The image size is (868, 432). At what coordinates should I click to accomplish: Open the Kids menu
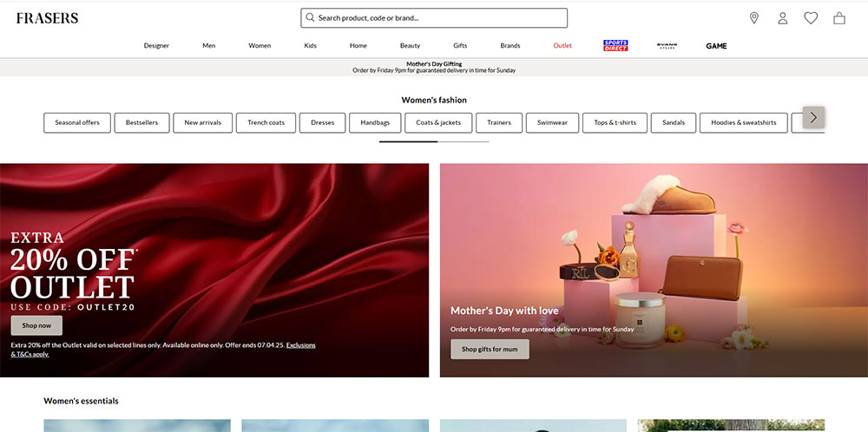(310, 46)
